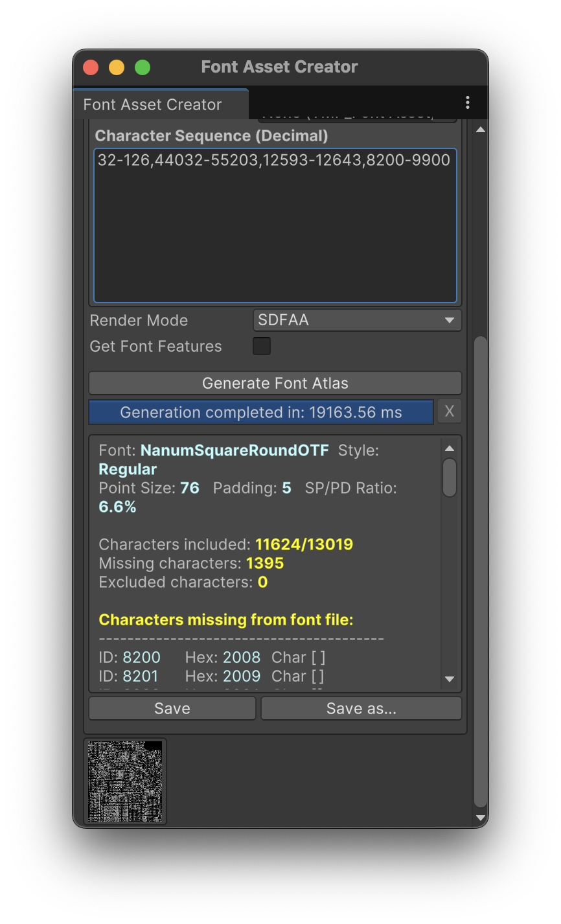Click the report panel scroll-up arrow
The image size is (561, 924).
pos(450,448)
